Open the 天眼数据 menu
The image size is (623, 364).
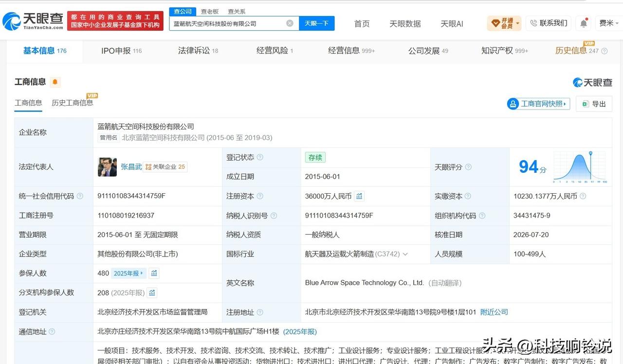(405, 23)
